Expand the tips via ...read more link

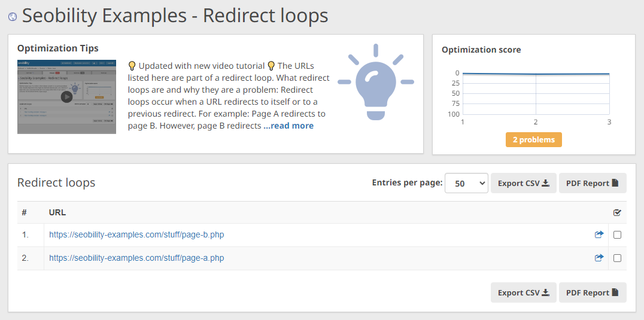pos(288,126)
